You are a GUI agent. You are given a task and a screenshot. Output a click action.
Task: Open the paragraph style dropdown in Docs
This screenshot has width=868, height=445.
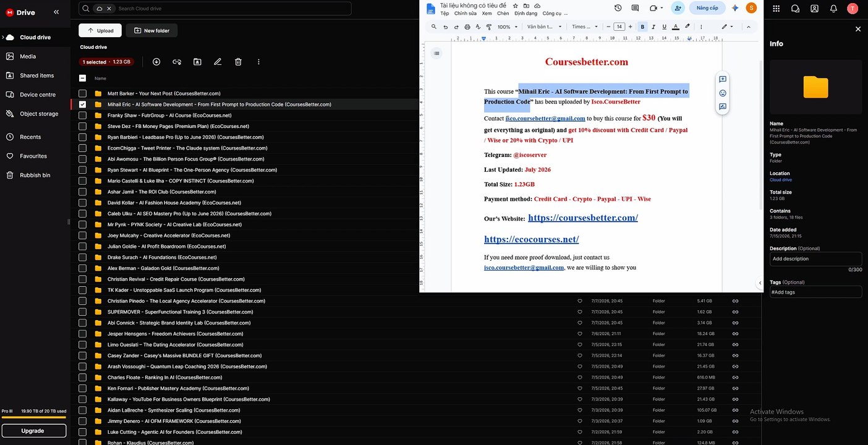click(x=545, y=27)
